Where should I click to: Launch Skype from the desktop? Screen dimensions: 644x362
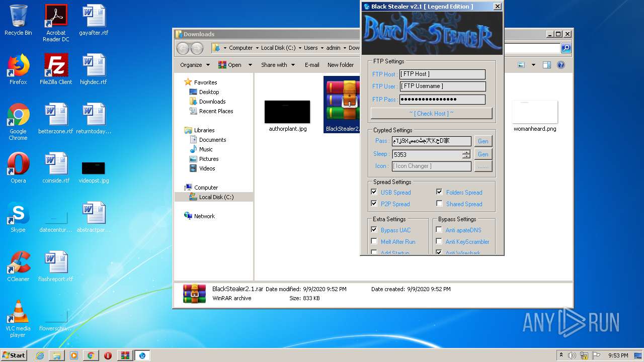[18, 217]
